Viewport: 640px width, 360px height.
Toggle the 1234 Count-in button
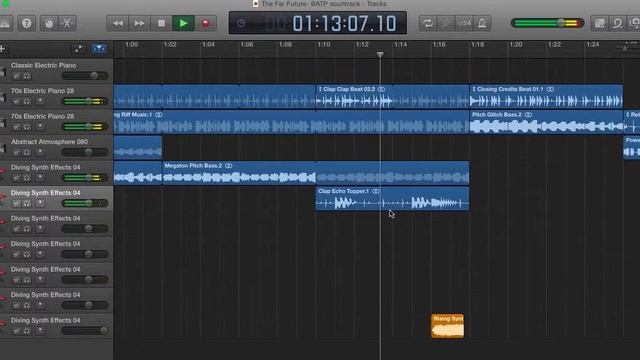[x=464, y=23]
